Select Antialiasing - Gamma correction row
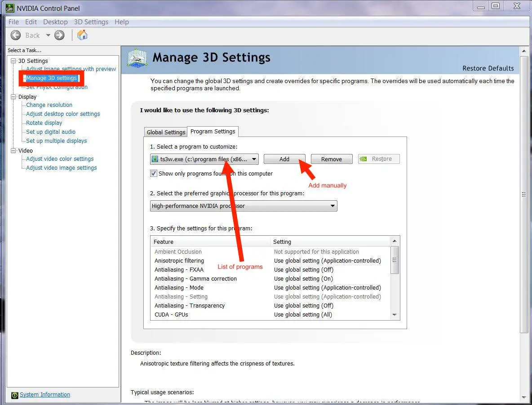The height and width of the screenshot is (405, 532). click(x=270, y=278)
